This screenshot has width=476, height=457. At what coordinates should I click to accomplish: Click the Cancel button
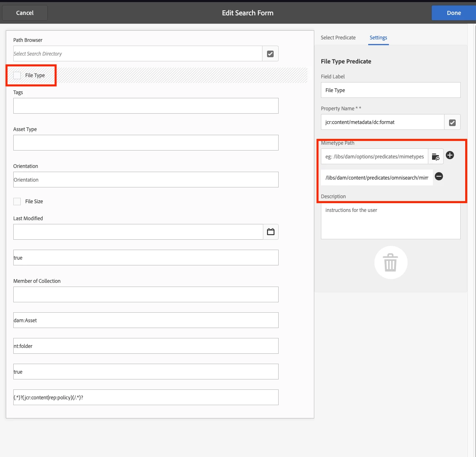click(x=25, y=13)
